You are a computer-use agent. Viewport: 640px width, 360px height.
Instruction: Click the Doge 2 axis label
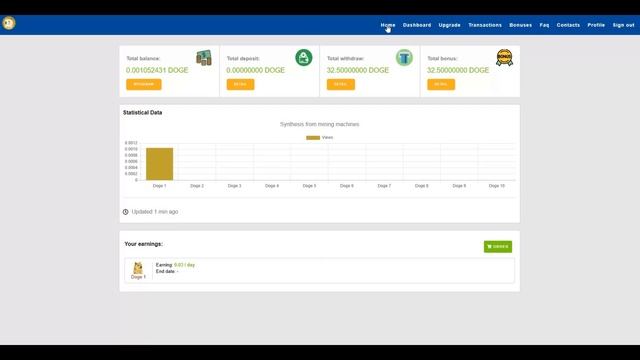(197, 186)
